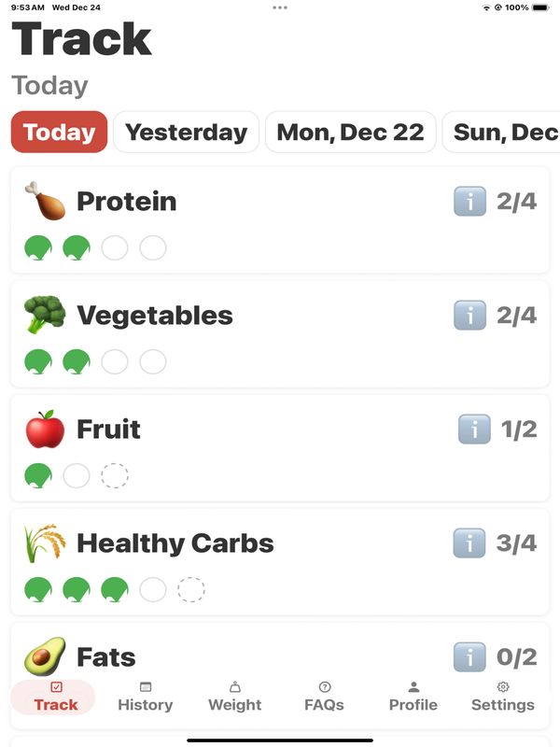Go to the FAQs tab
Viewport: 560px width, 747px height.
click(x=325, y=697)
